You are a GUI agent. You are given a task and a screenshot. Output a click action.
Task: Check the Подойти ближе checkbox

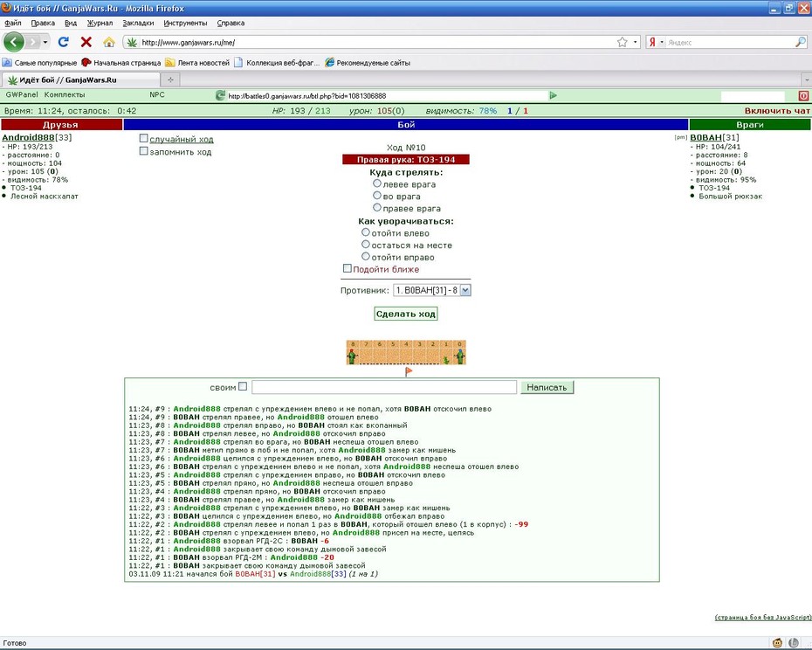coord(347,268)
